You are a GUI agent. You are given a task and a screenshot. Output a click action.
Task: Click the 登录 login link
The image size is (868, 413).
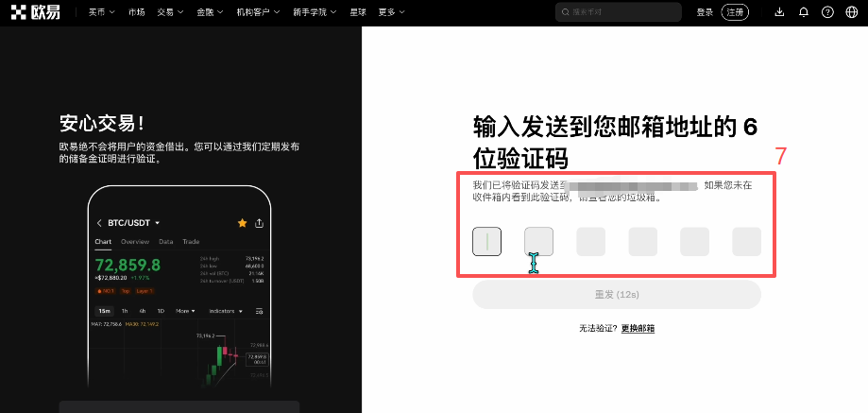point(705,12)
